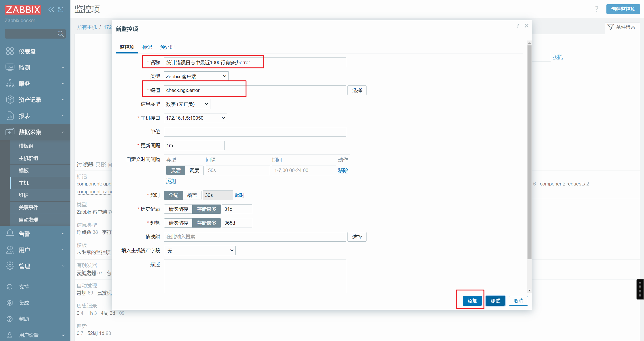Viewport: 644px width, 341px height.
Task: Expand the 资产记录 sidebar menu
Action: (63, 100)
